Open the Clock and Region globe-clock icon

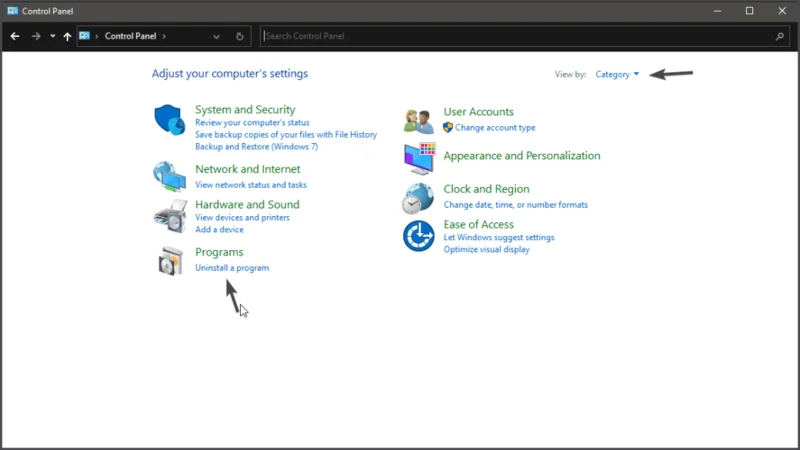coord(417,198)
